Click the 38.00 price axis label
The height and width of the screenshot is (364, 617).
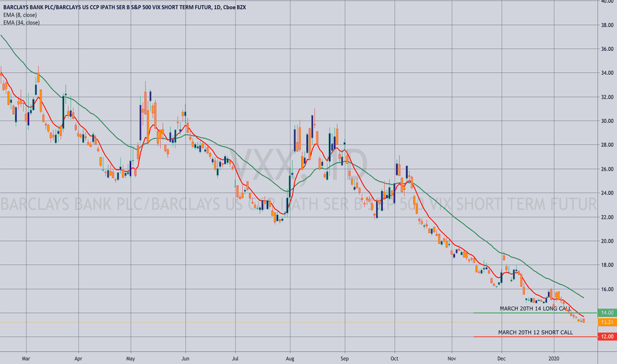tap(607, 25)
